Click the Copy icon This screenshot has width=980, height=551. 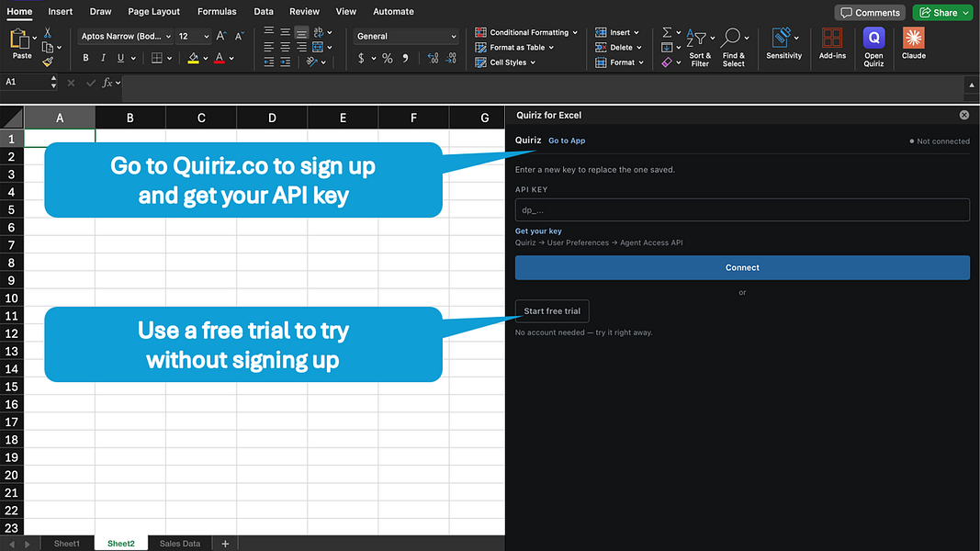tap(48, 48)
